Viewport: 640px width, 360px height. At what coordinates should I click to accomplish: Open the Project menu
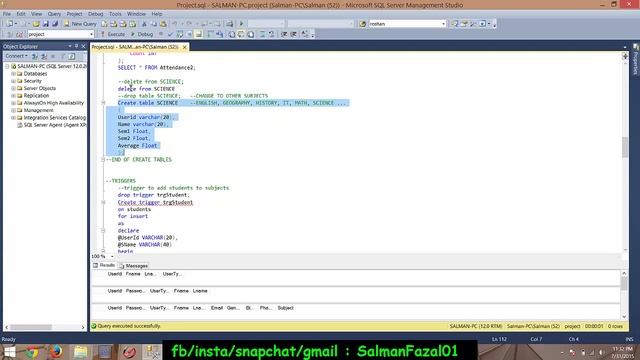(74, 14)
